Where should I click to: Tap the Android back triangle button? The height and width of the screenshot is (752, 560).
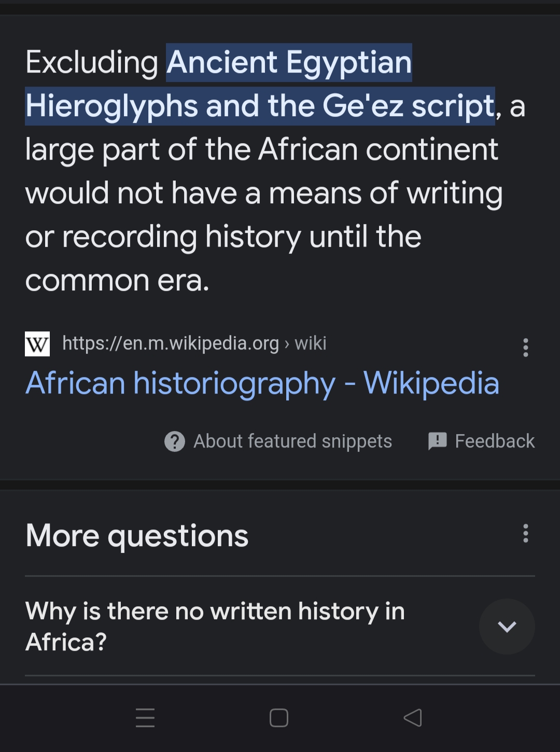point(413,718)
